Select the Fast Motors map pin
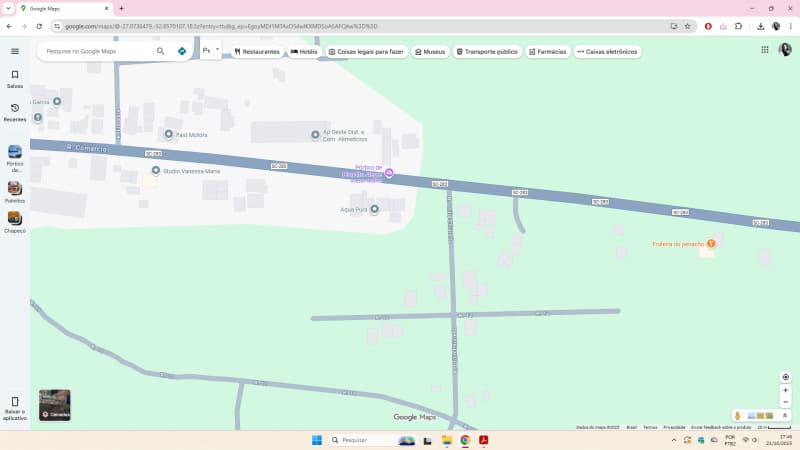800x450 pixels. point(168,134)
